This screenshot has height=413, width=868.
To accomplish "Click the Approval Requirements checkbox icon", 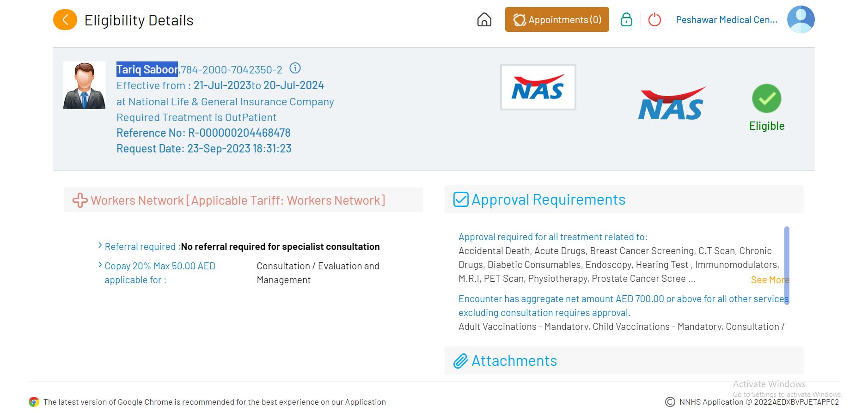I will 461,200.
